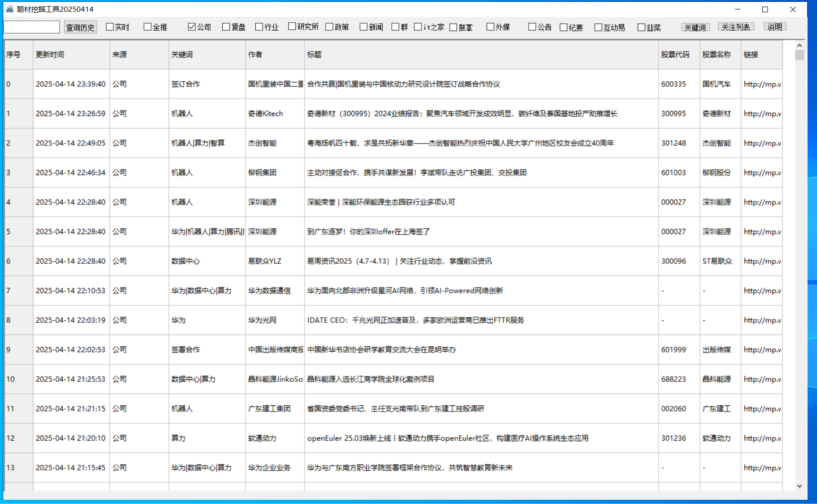Select stock code 301248
The image size is (817, 504).
pyautogui.click(x=674, y=143)
